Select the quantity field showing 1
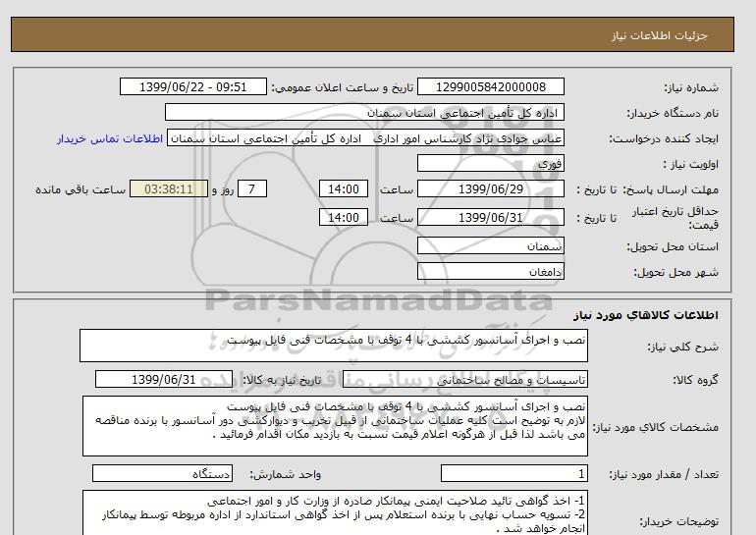 [x=513, y=473]
